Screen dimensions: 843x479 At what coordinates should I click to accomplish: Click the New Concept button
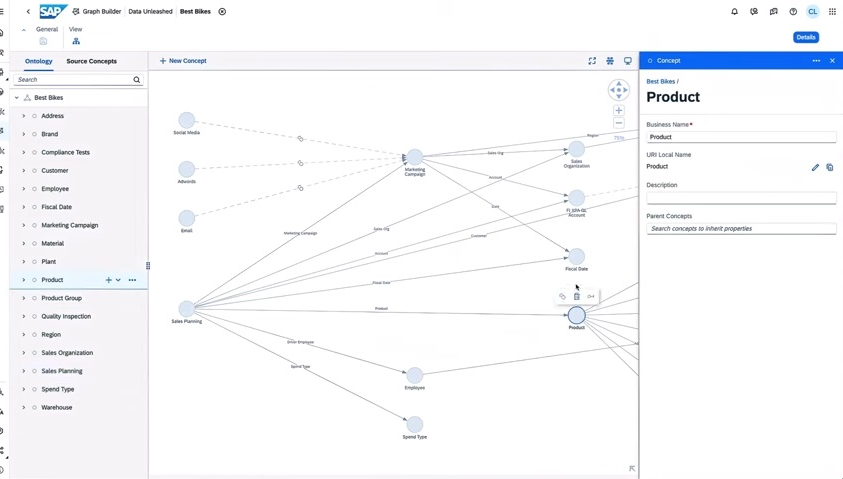pos(183,61)
